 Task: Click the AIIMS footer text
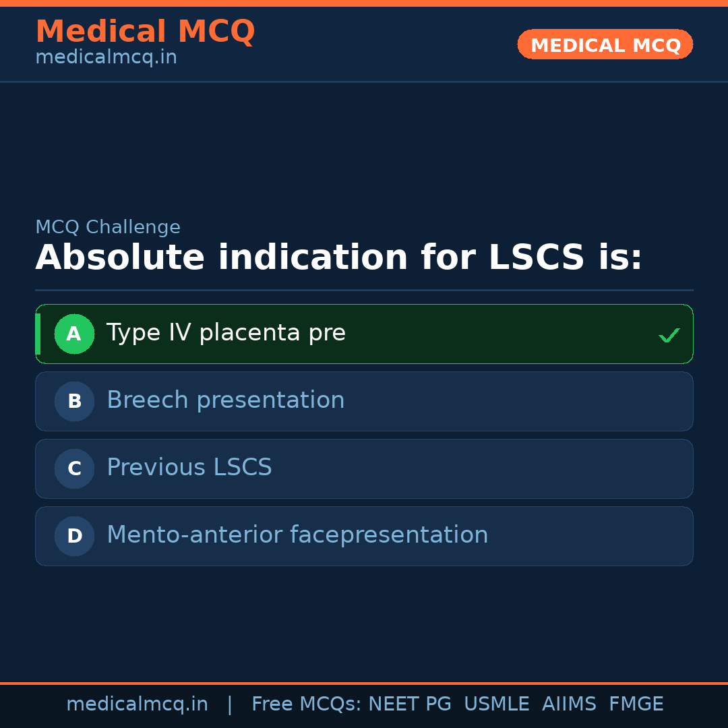(569, 704)
